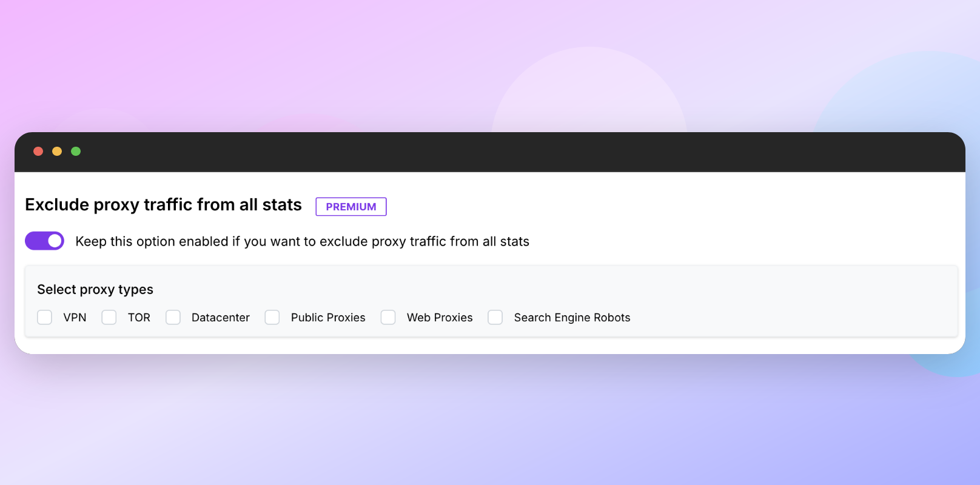The width and height of the screenshot is (980, 485).
Task: Click the 'Exclude proxy traffic from all stats' heading
Action: [163, 205]
